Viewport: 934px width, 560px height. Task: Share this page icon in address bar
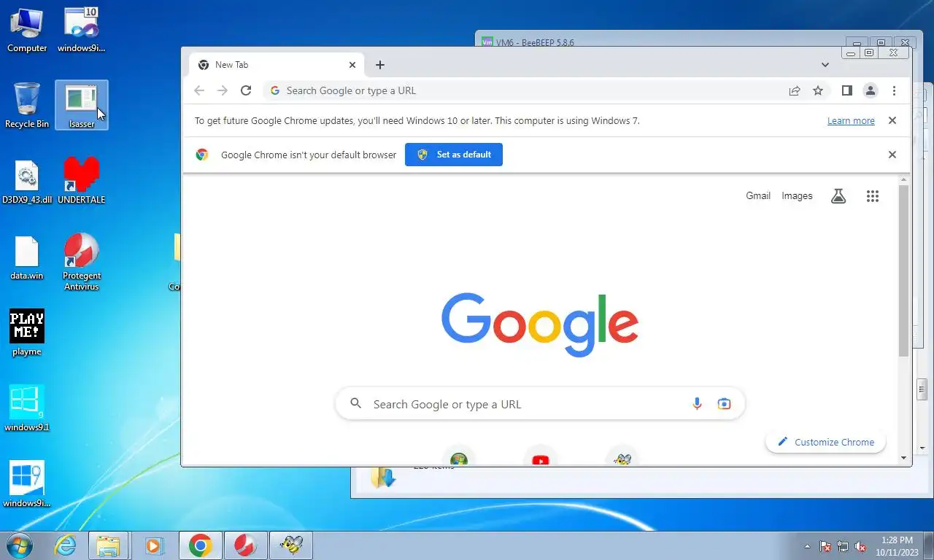pos(795,90)
